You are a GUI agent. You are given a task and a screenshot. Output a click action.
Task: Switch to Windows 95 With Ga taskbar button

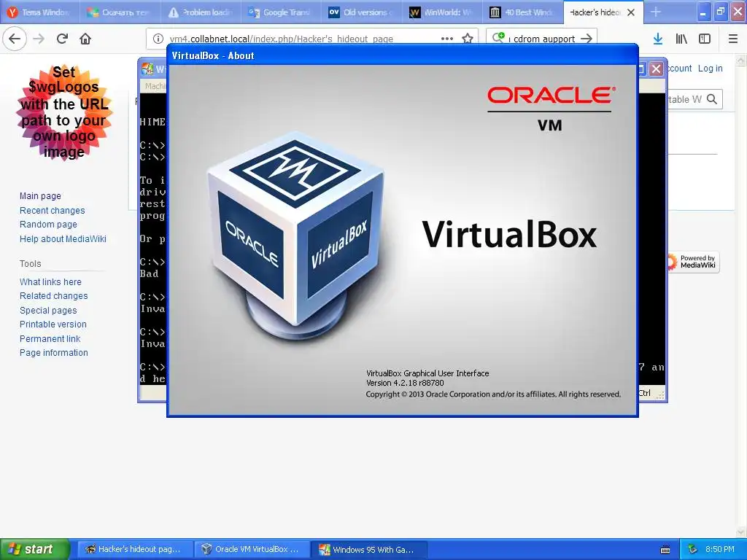click(369, 549)
